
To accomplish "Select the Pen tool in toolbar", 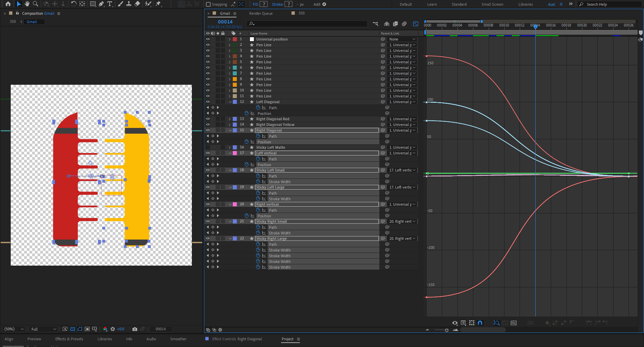I will click(x=101, y=4).
